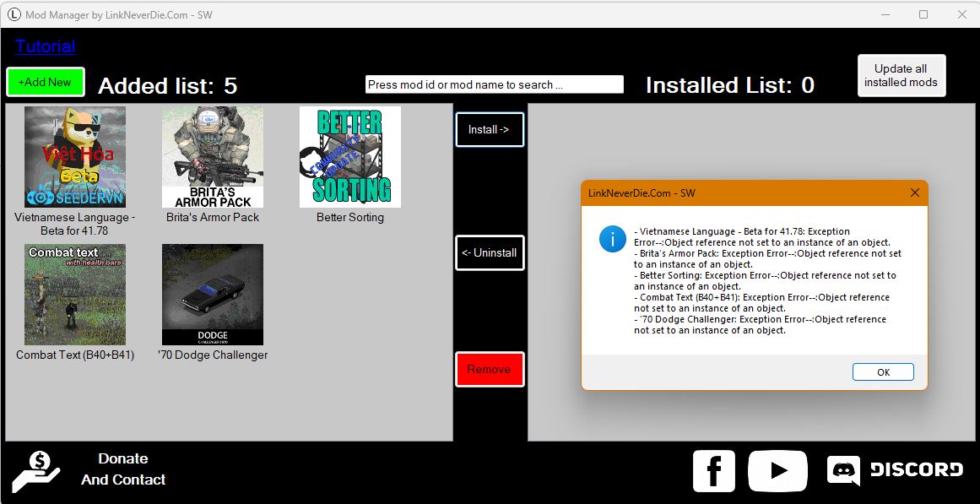Screen dimensions: 980x504
Task: Select Brita's Armor Pack mod thumbnail
Action: tap(213, 157)
